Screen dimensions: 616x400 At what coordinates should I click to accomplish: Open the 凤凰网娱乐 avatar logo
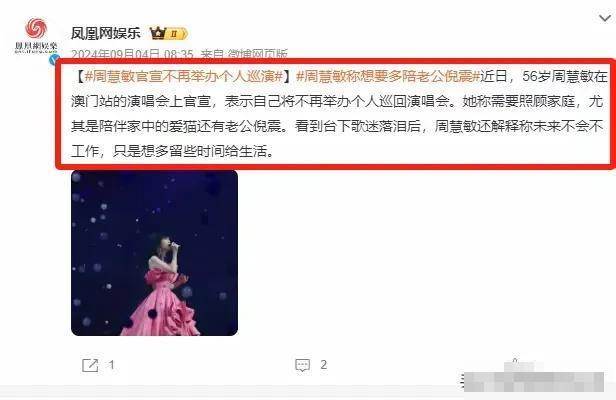36,35
